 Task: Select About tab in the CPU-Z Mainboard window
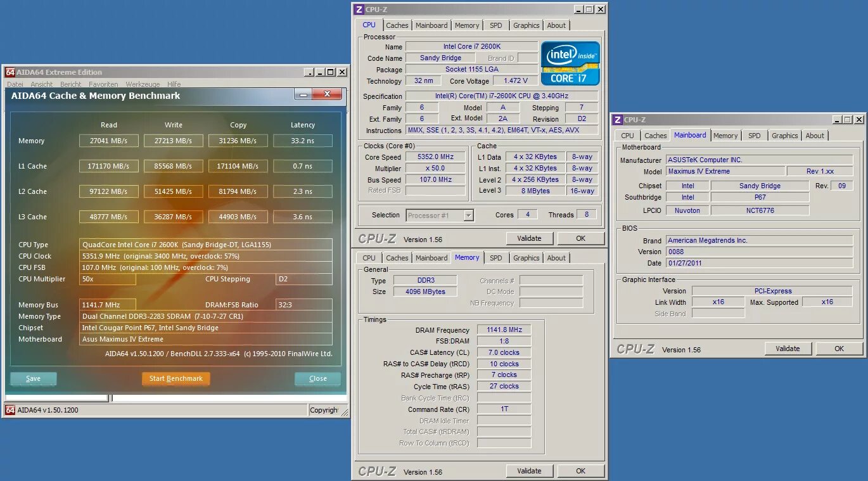(815, 136)
